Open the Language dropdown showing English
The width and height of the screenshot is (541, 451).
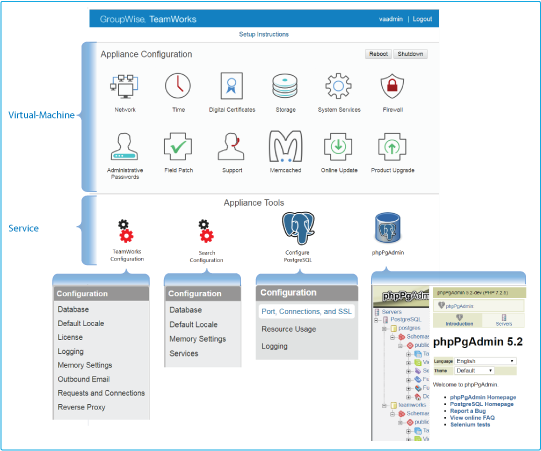tap(485, 361)
